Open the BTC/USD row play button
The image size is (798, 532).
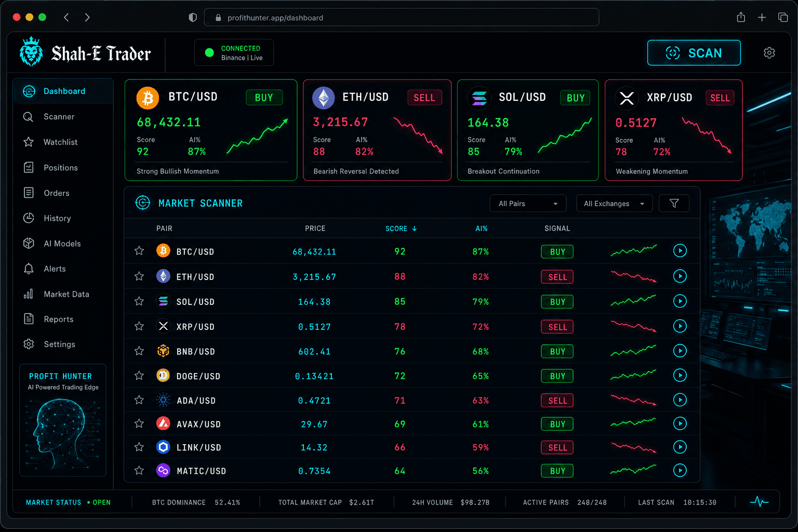click(x=680, y=251)
